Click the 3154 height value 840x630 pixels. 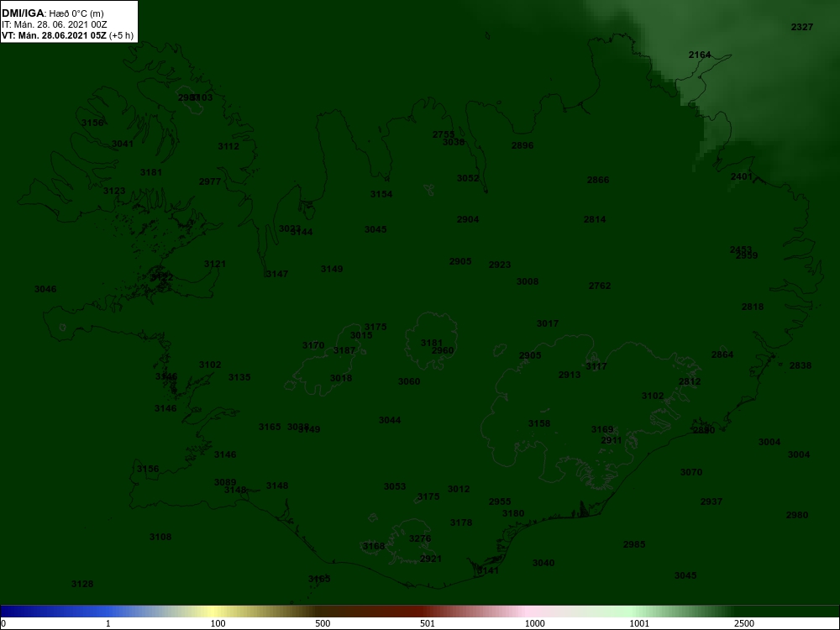click(381, 194)
